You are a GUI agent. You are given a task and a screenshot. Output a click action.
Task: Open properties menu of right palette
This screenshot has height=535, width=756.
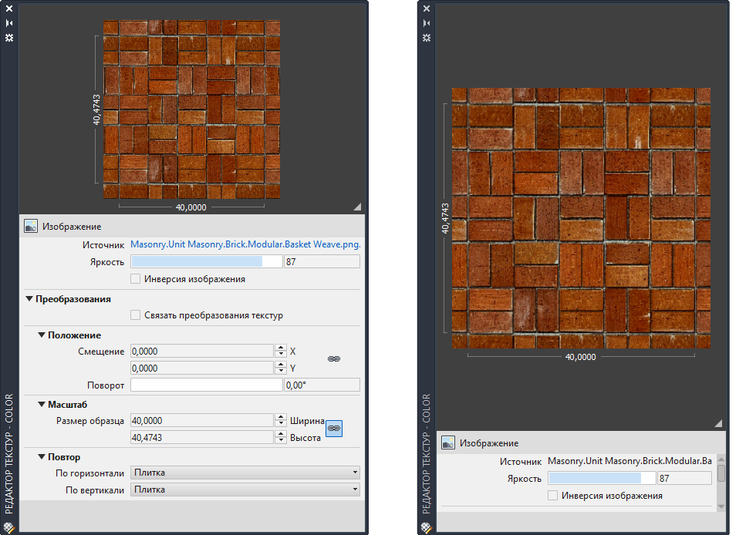point(427,38)
